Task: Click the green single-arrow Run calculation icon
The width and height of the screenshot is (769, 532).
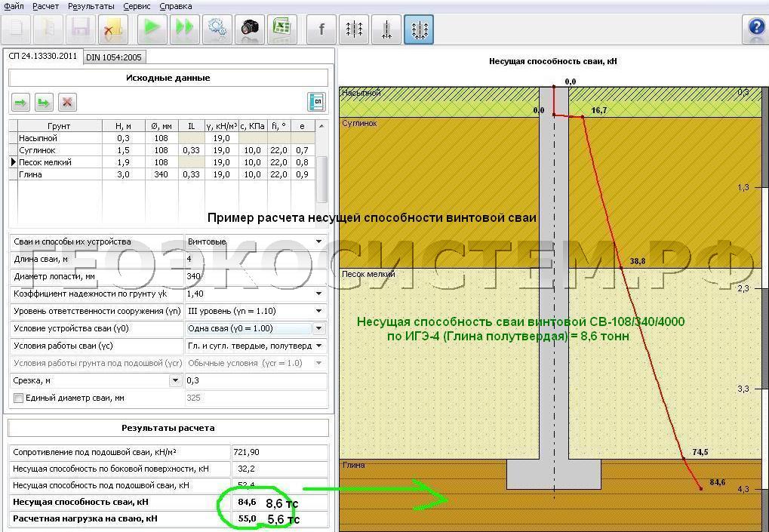Action: click(152, 29)
